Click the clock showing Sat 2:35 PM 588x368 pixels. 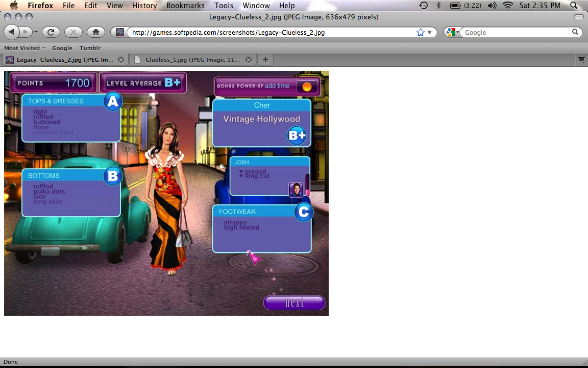pos(540,6)
